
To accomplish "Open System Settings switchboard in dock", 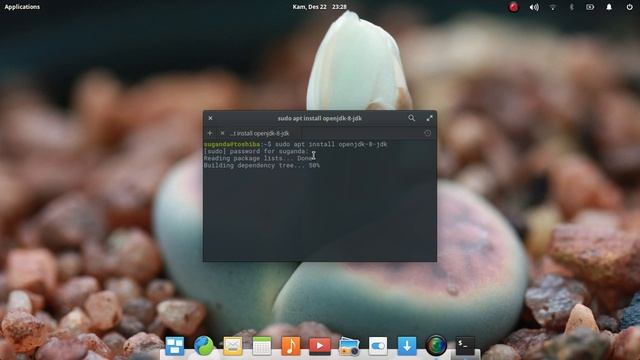I will point(378,346).
